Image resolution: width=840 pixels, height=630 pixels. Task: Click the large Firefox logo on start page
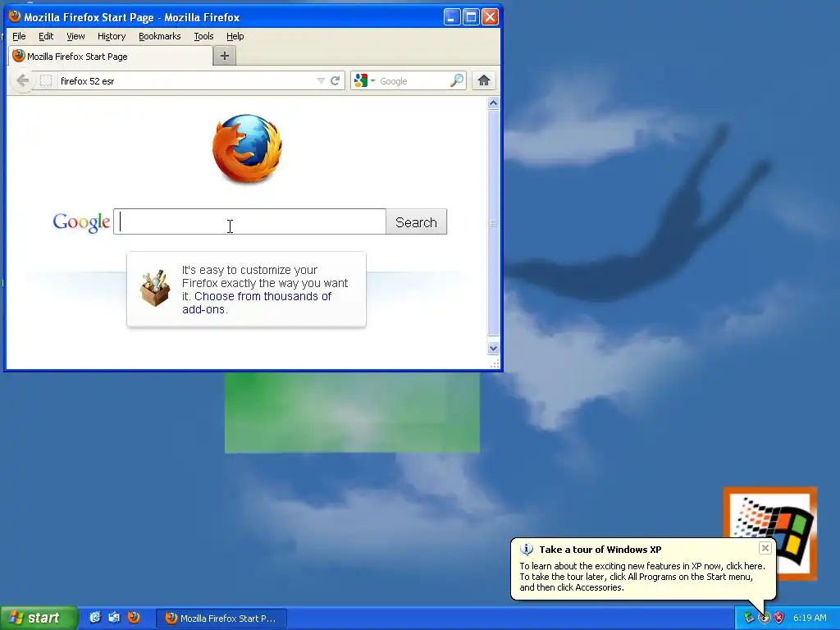(x=247, y=148)
